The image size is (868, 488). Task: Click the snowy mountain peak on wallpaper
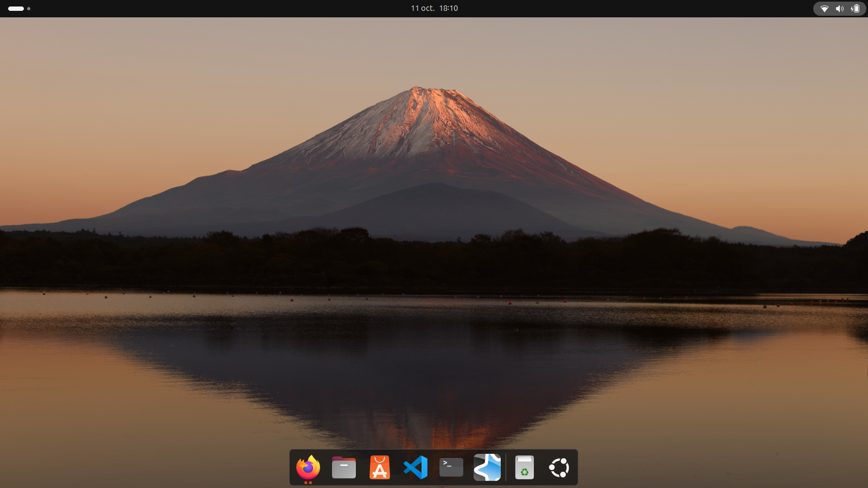click(x=418, y=108)
